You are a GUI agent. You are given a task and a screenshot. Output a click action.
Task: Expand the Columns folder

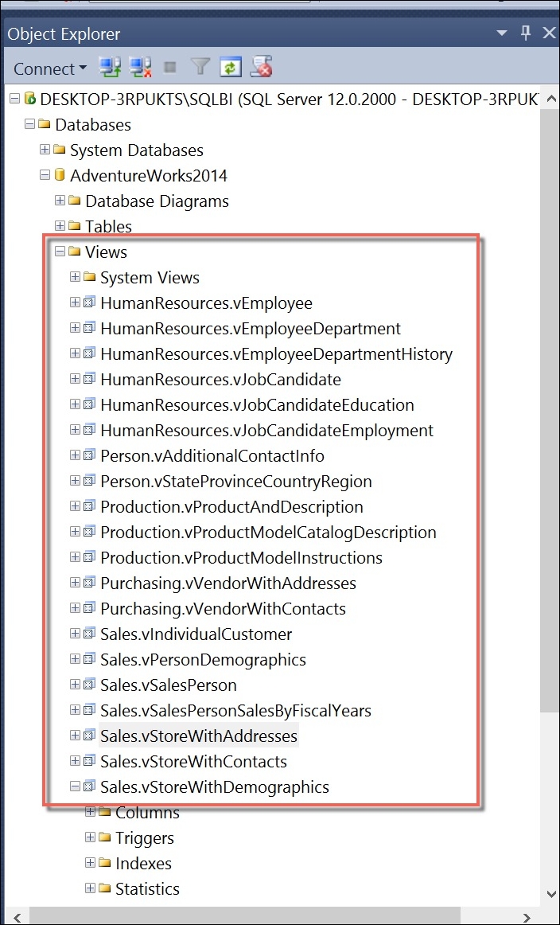pyautogui.click(x=90, y=812)
